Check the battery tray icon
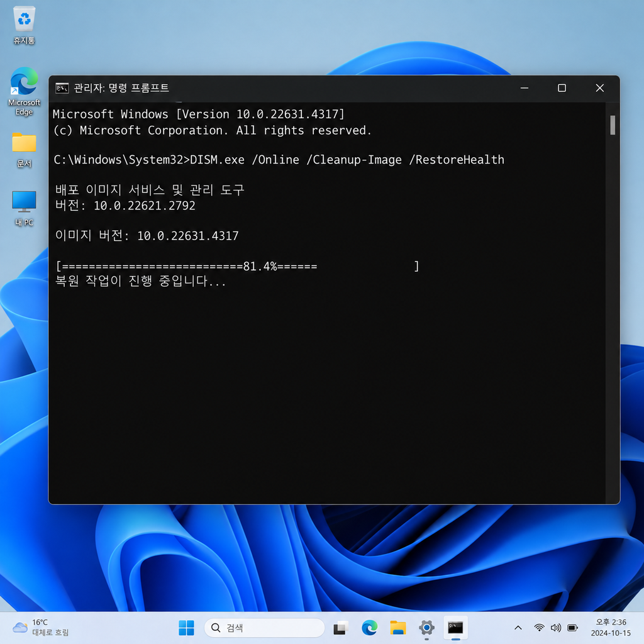The width and height of the screenshot is (644, 644). click(572, 628)
